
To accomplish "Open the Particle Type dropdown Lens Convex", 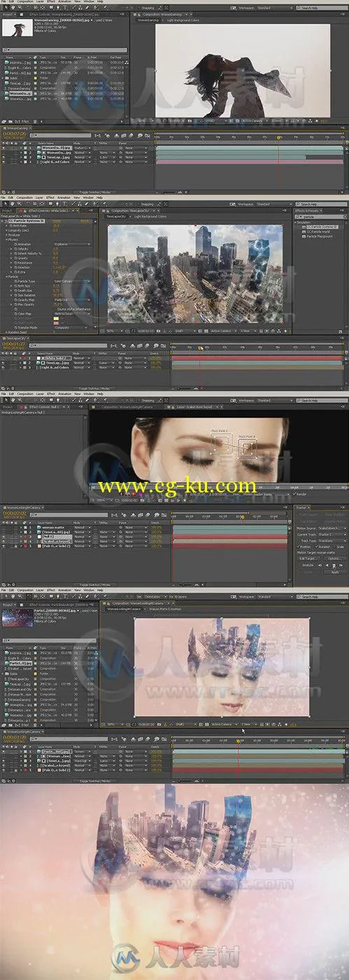I will (72, 280).
